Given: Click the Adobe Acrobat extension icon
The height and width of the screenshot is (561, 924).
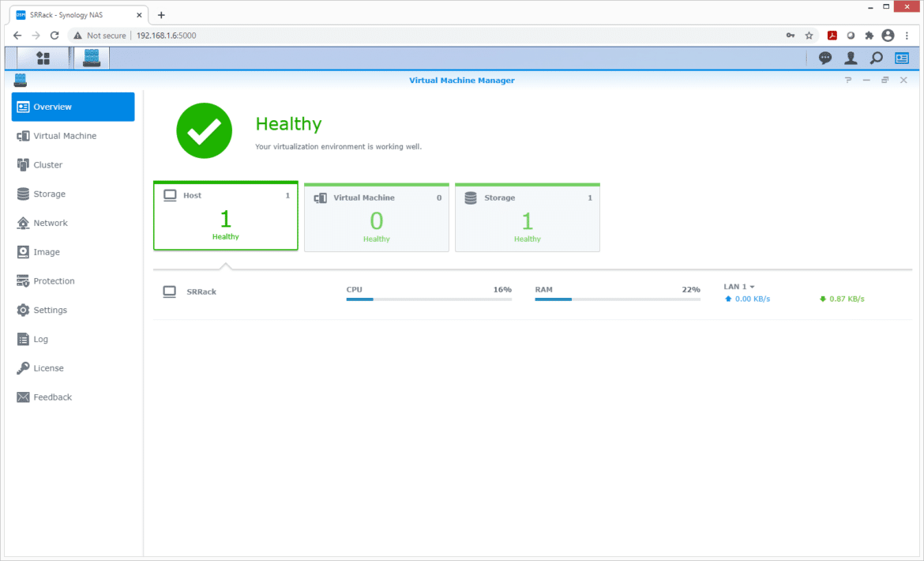Looking at the screenshot, I should coord(832,36).
